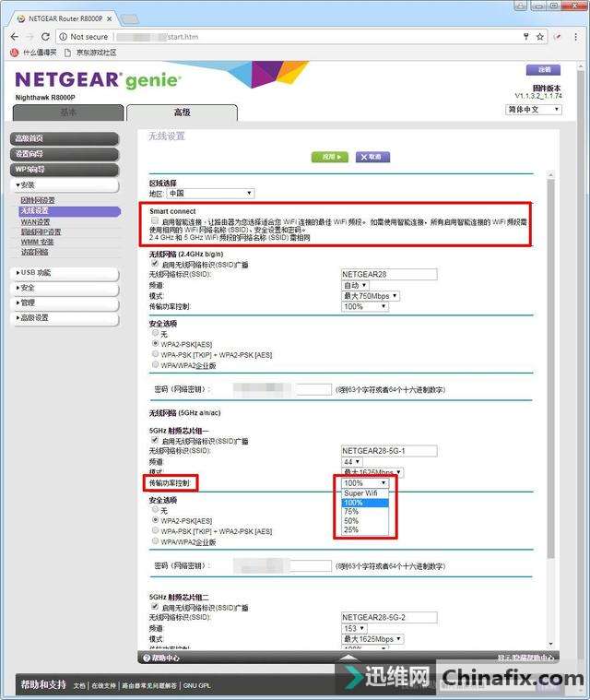
Task: Open the channel 44 dropdown
Action: [x=351, y=462]
